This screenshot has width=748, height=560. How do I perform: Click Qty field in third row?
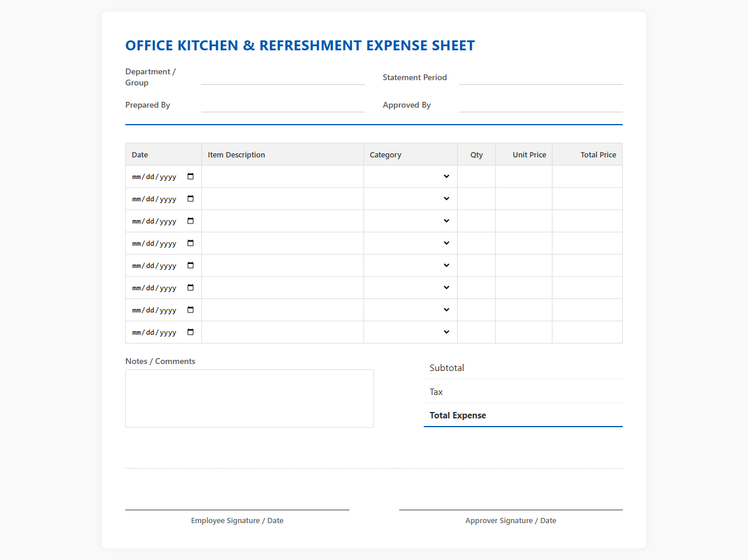click(476, 221)
